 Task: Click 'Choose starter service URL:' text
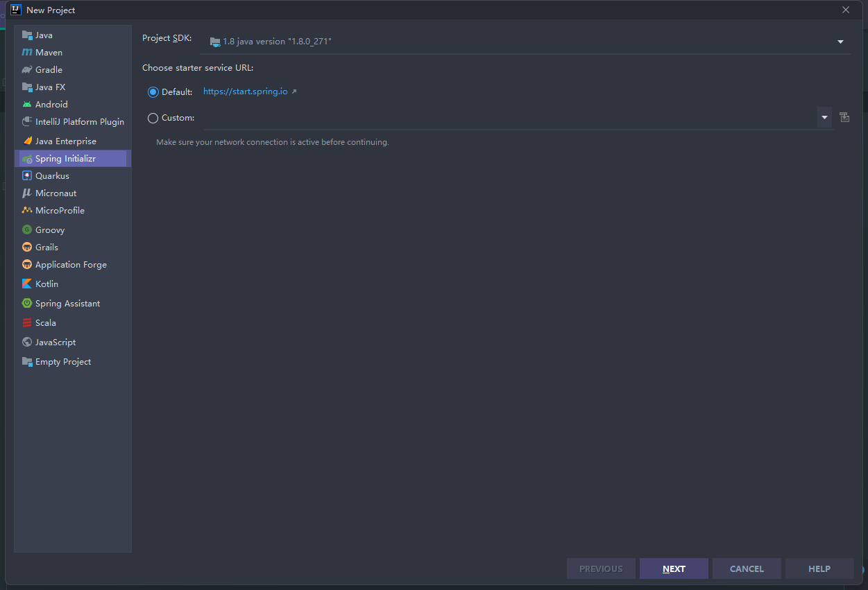tap(198, 68)
